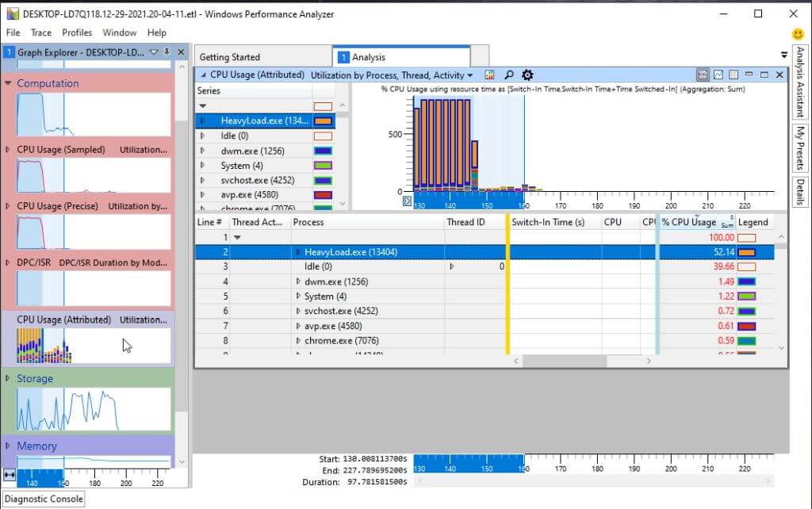Screen dimensions: 812x509
Task: Click the dwm.exe blue swatch in the Series list
Action: [x=323, y=151]
